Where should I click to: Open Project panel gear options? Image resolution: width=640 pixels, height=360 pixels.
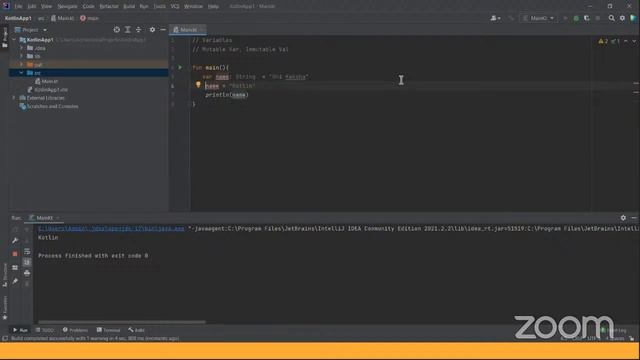pos(152,29)
